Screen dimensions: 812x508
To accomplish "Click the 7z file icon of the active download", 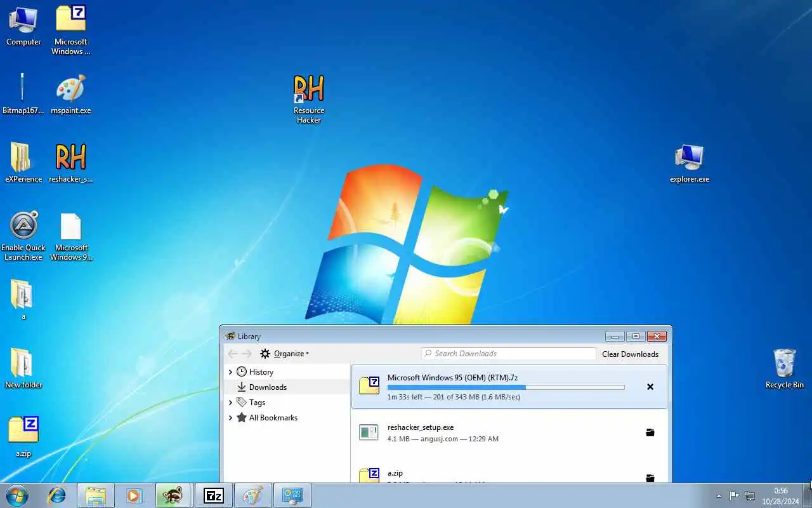I will coord(369,386).
